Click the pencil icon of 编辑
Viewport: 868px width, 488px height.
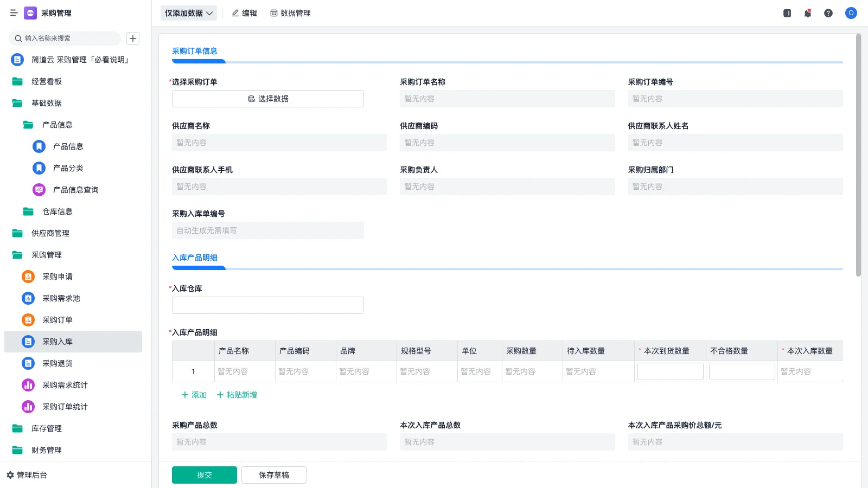coord(235,13)
